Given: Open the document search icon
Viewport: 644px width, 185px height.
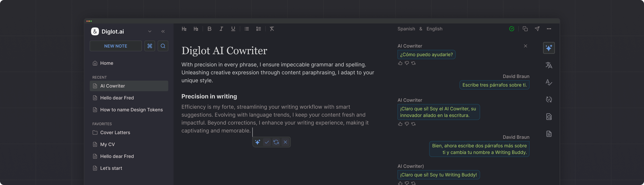Looking at the screenshot, I should point(549,117).
